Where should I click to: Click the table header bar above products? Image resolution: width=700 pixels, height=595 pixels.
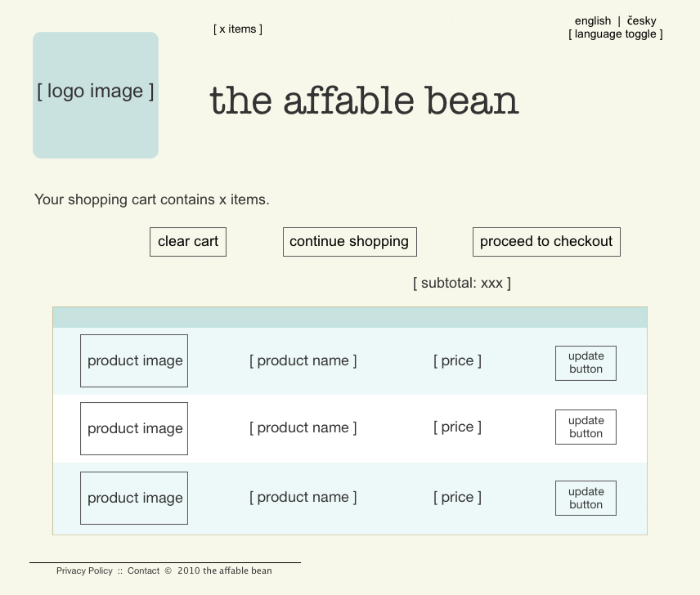tap(349, 317)
